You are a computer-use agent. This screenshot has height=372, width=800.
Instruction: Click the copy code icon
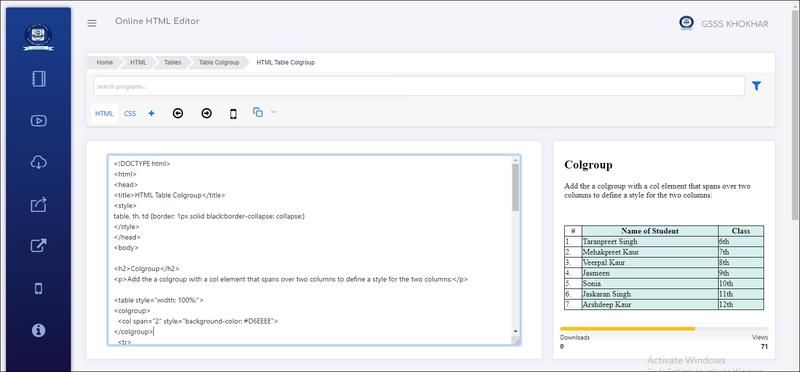pyautogui.click(x=258, y=112)
